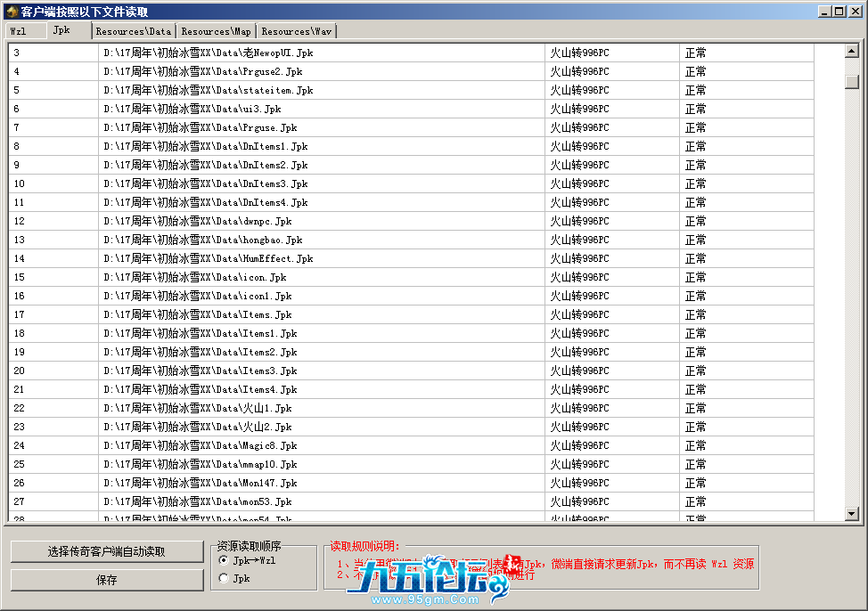The width and height of the screenshot is (868, 611).
Task: Click 选择传奇客户端自动读取 button
Action: tap(107, 551)
